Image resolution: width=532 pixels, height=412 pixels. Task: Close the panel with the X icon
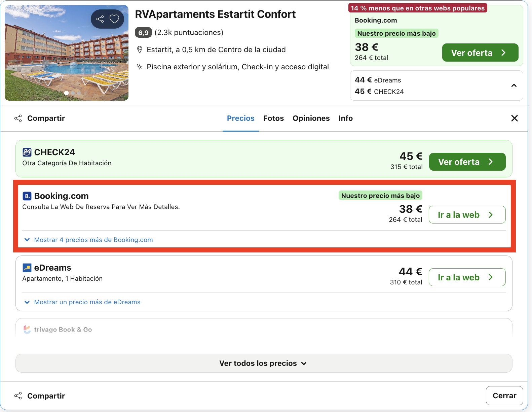515,118
